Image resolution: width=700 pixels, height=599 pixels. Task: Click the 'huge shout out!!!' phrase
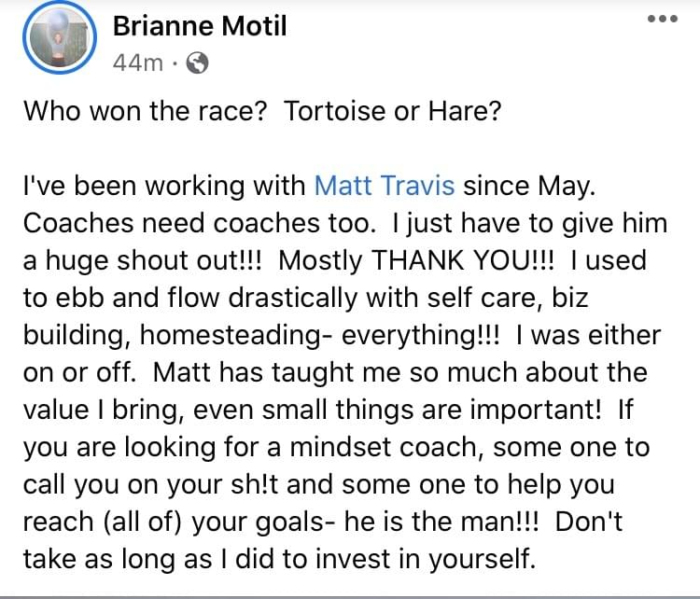click(x=153, y=260)
